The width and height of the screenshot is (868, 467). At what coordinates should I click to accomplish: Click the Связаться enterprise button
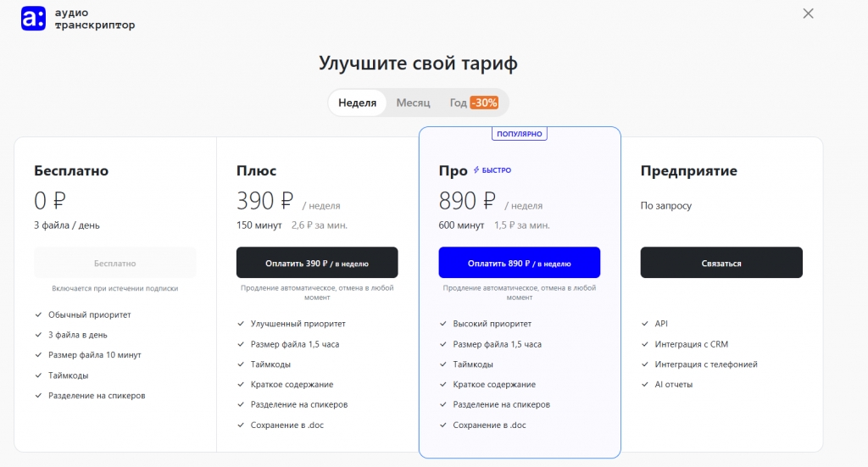point(721,263)
